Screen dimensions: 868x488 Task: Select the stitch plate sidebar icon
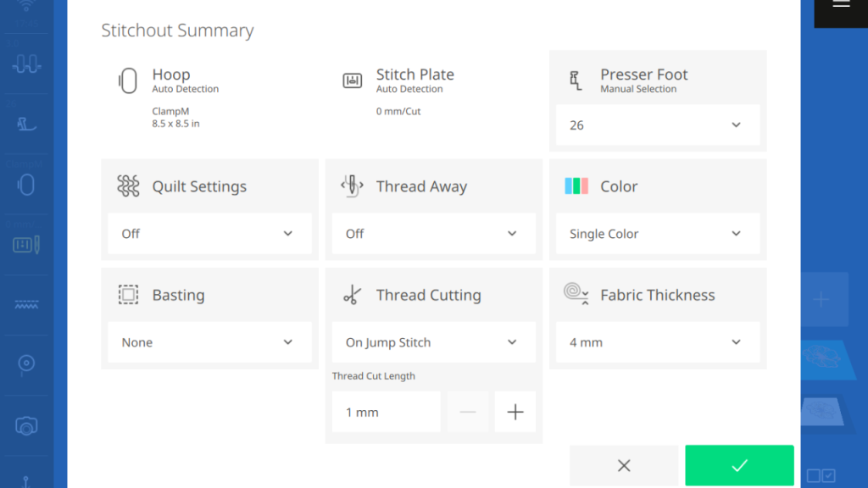(x=26, y=245)
